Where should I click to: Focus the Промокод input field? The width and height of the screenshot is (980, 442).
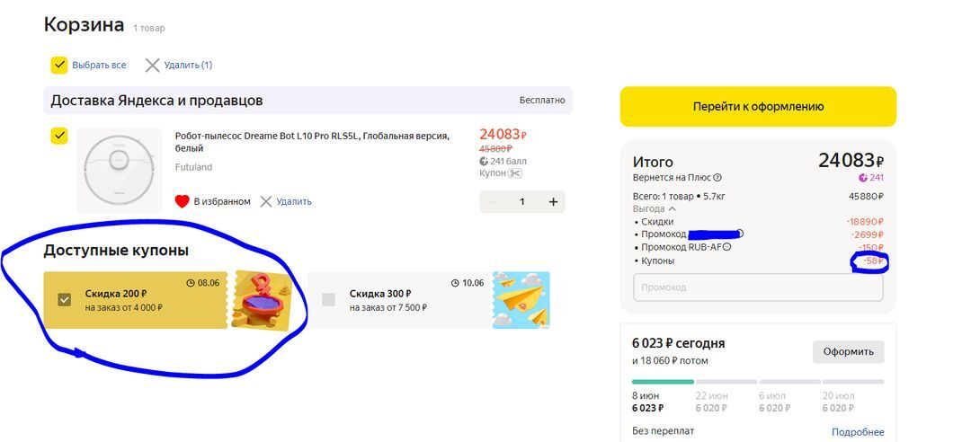pyautogui.click(x=758, y=287)
